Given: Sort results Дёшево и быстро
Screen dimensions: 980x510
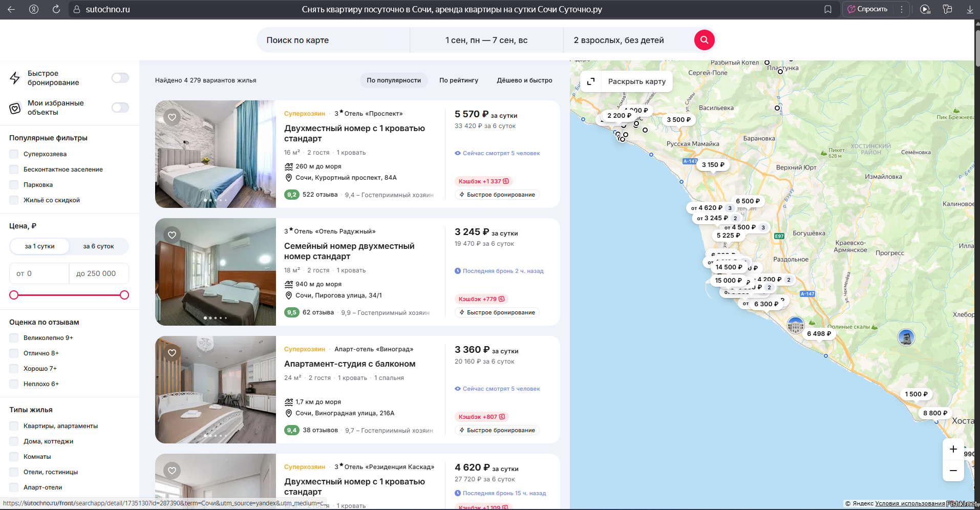Looking at the screenshot, I should [x=524, y=80].
